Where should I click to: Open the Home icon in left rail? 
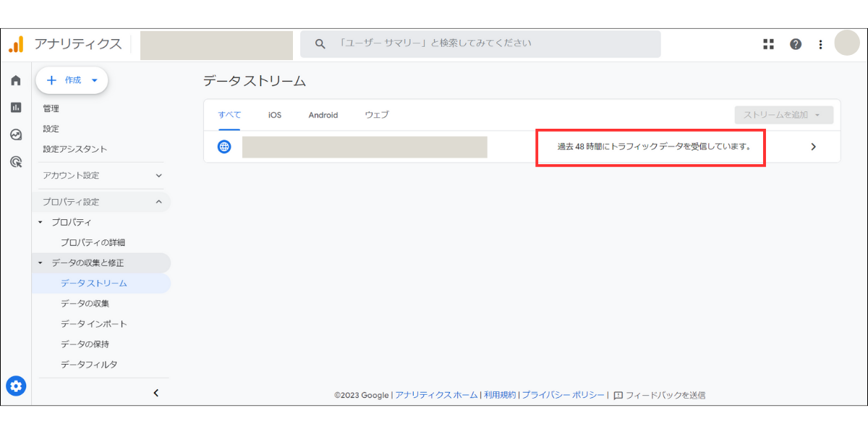(x=16, y=80)
